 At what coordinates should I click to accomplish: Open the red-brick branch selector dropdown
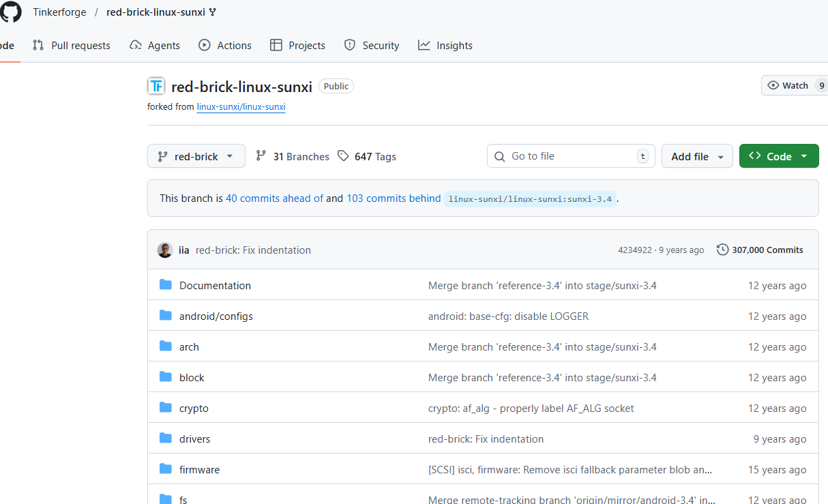(x=196, y=156)
